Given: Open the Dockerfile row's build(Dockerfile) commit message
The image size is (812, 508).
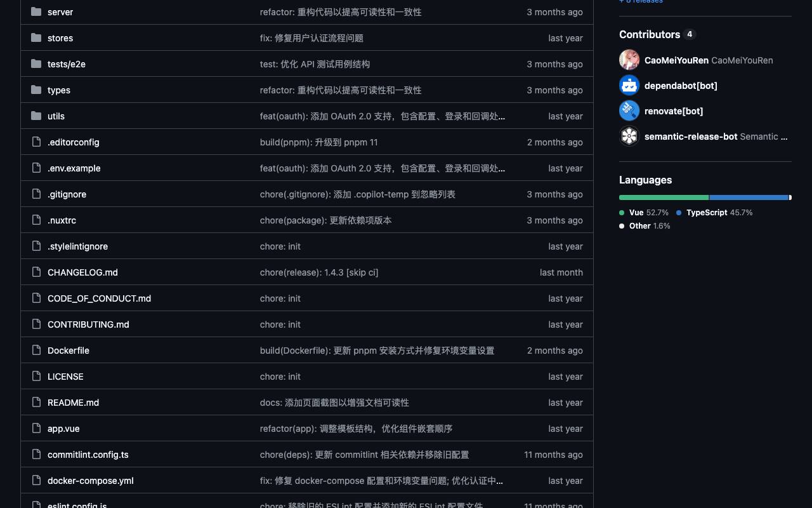Looking at the screenshot, I should [x=377, y=351].
